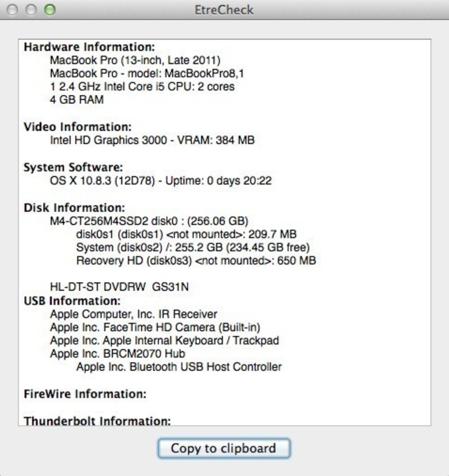
Task: Click the FaceTime HD Camera (Built-in) line
Action: coord(155,327)
